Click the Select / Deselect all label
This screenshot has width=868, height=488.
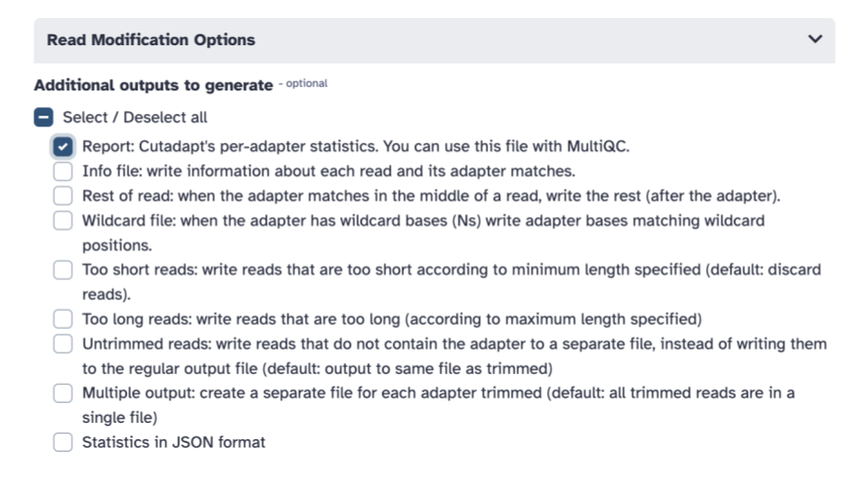[x=135, y=117]
